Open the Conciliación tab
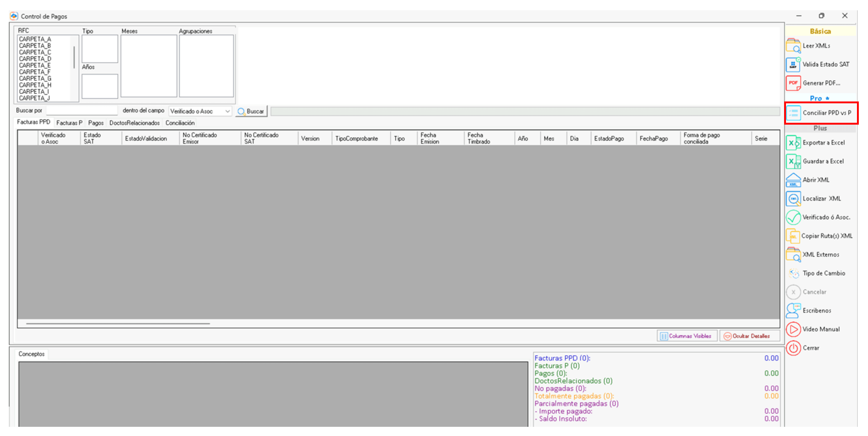Viewport: 868px width, 436px height. 180,123
